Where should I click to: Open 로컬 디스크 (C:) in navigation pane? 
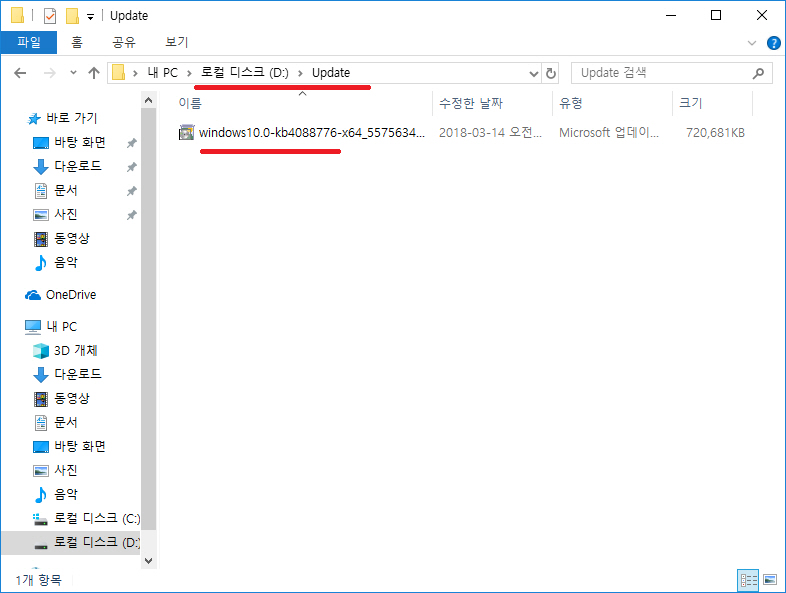pos(97,518)
